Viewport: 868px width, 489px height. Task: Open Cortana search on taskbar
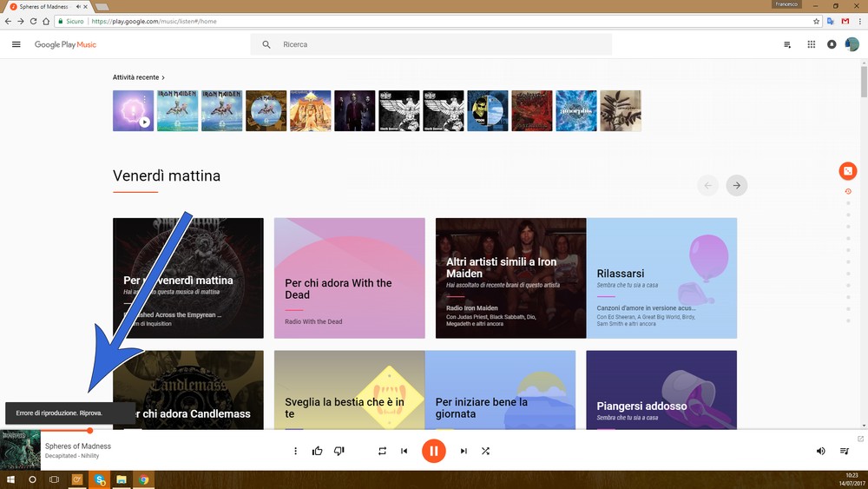32,479
